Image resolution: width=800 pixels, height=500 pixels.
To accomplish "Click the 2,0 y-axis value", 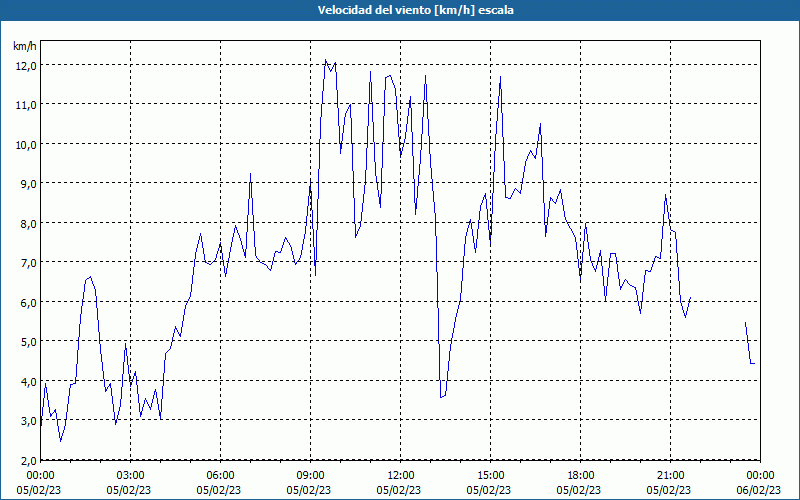I will click(28, 461).
